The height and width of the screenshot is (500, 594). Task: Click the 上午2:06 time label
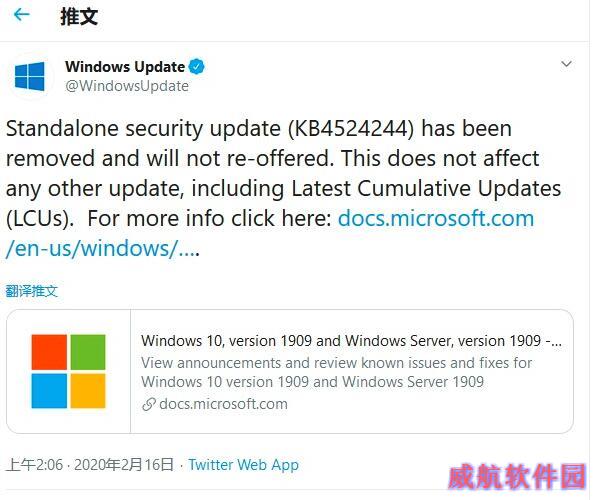35,465
